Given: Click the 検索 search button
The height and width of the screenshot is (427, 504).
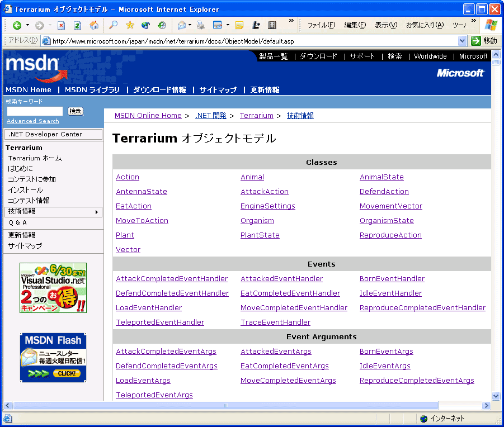Looking at the screenshot, I should (x=75, y=111).
